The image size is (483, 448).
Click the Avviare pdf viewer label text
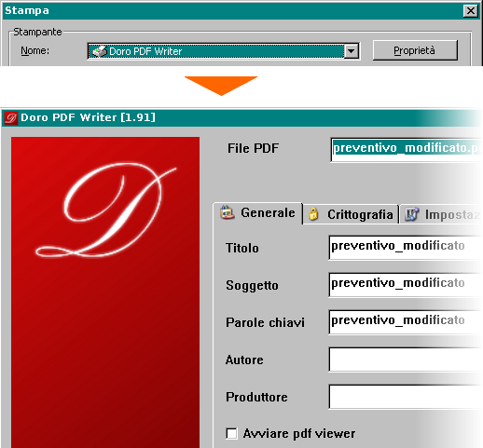click(x=299, y=433)
